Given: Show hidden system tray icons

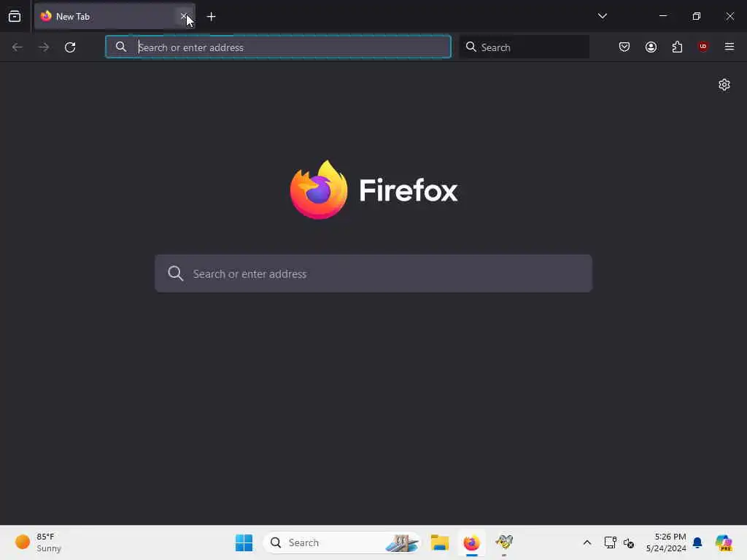Looking at the screenshot, I should tap(587, 542).
